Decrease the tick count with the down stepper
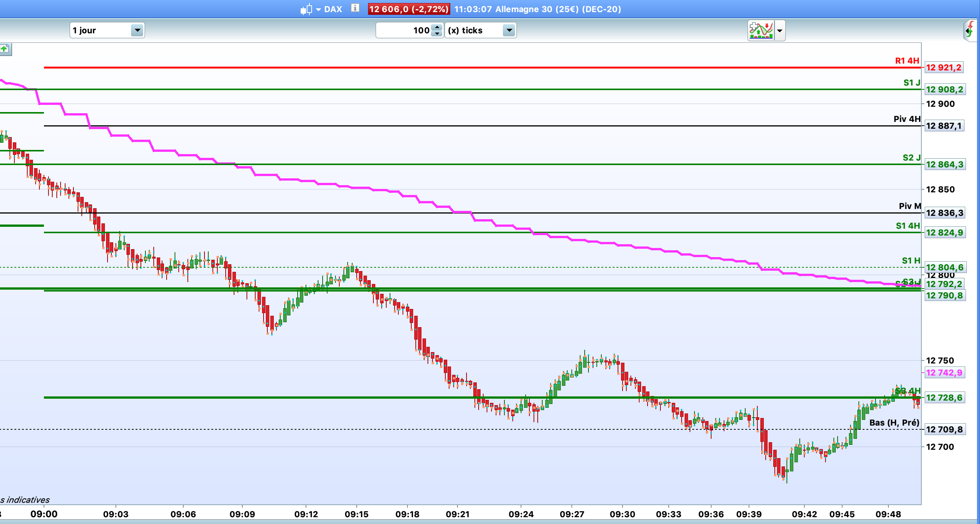The image size is (980, 524). coord(437,34)
